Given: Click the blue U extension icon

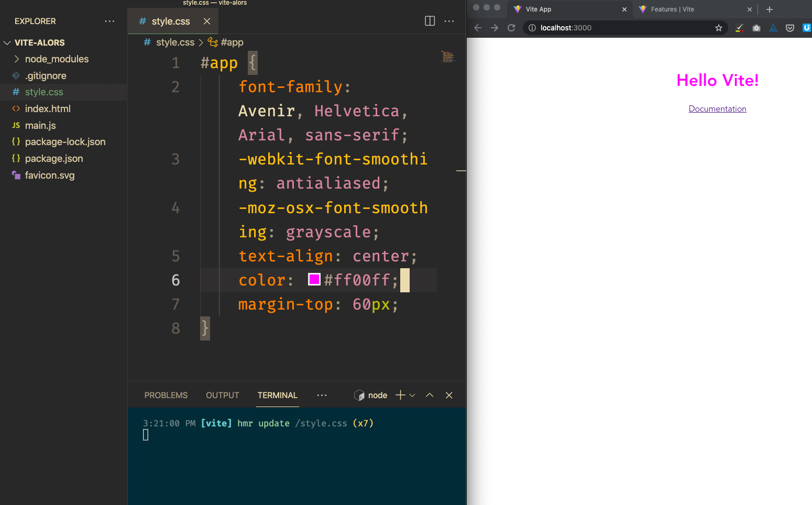Looking at the screenshot, I should pyautogui.click(x=807, y=28).
